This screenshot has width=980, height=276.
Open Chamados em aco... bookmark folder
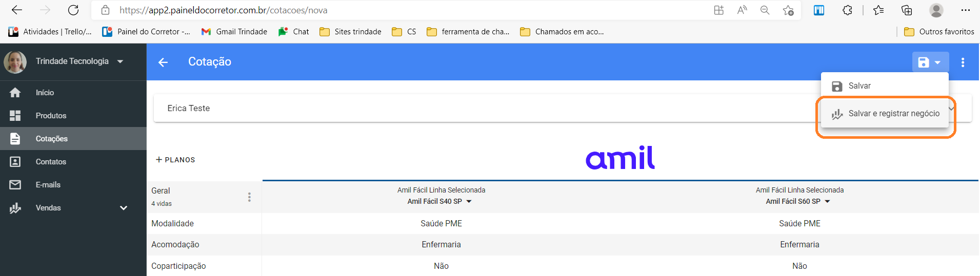tap(562, 32)
